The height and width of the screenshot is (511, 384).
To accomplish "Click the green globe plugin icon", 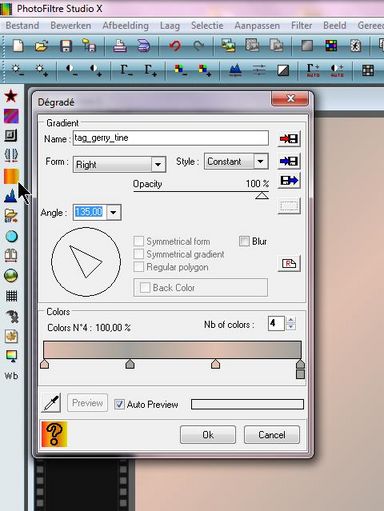I will (11, 276).
